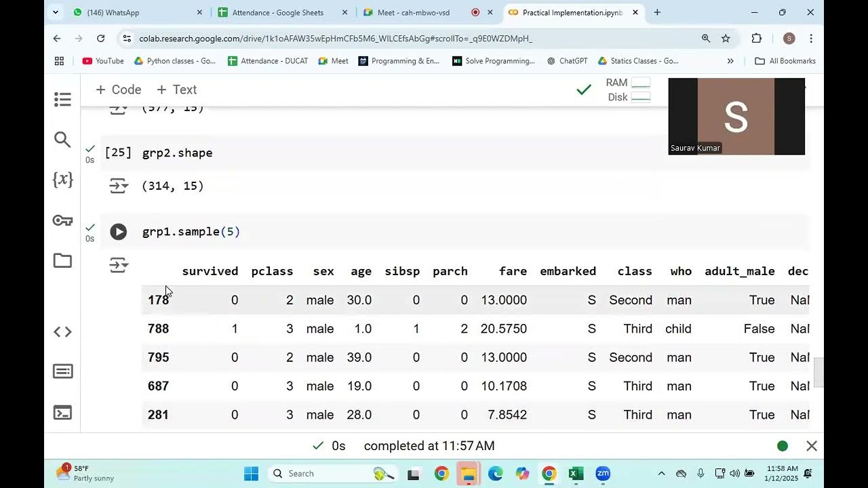Open the Secrets key icon
Image resolution: width=868 pixels, height=488 pixels.
pyautogui.click(x=62, y=220)
